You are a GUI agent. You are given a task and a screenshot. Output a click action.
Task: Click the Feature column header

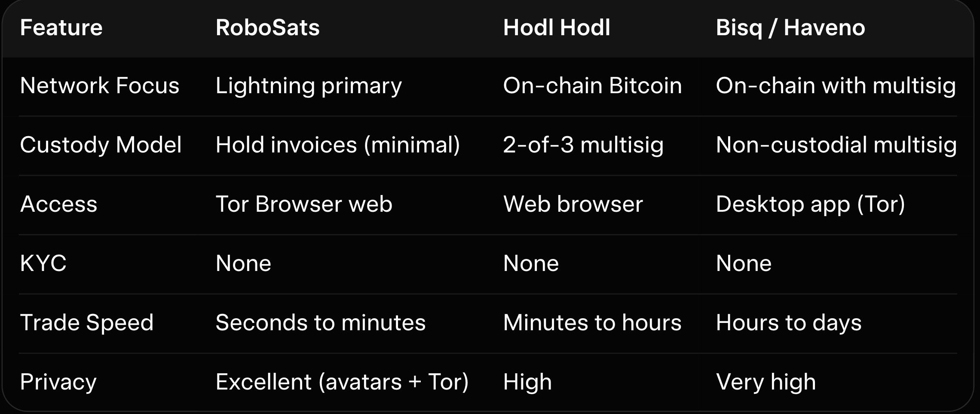tap(61, 28)
